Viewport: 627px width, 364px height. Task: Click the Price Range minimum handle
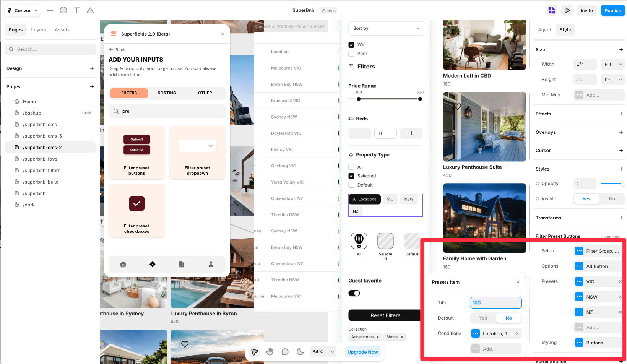[359, 99]
